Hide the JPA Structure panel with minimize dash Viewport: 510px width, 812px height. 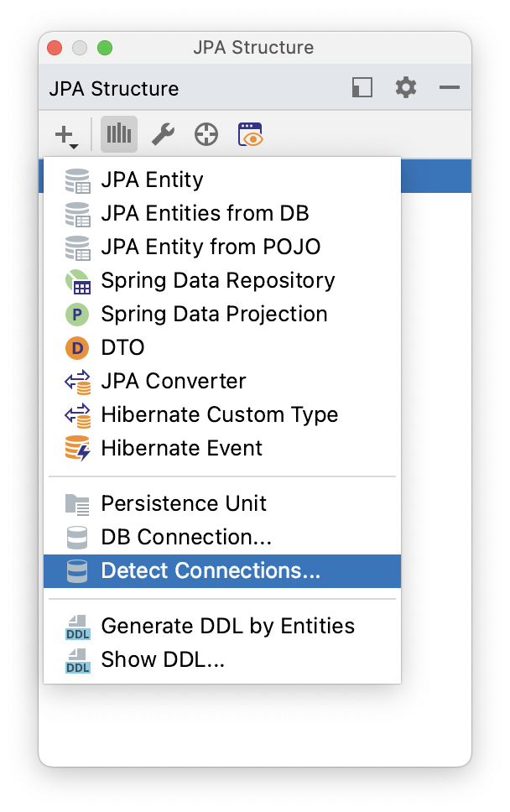pyautogui.click(x=450, y=87)
